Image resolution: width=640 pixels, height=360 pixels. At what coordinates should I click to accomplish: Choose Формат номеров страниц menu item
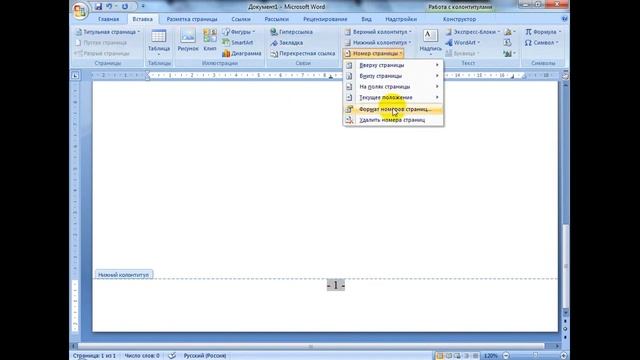393,109
